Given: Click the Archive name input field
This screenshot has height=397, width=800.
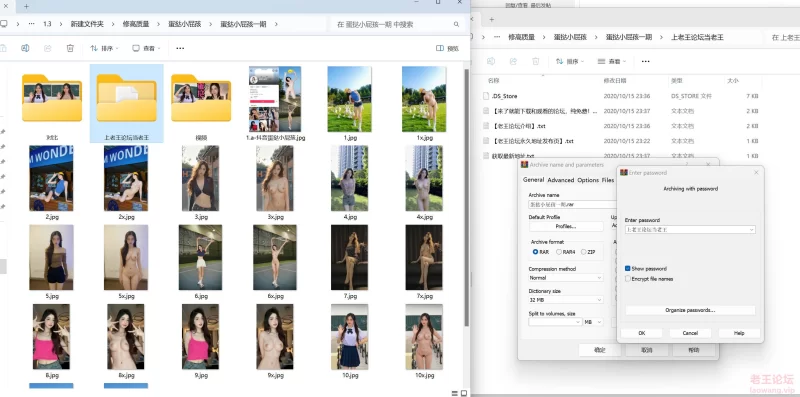Looking at the screenshot, I should 572,204.
